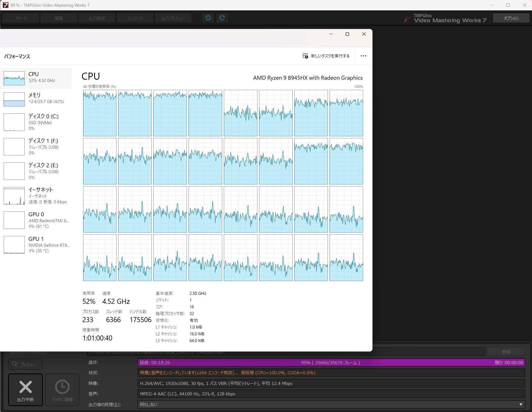The height and width of the screenshot is (412, 532).
Task: Select イーサネット Ethernet in the sidebar
Action: point(36,195)
